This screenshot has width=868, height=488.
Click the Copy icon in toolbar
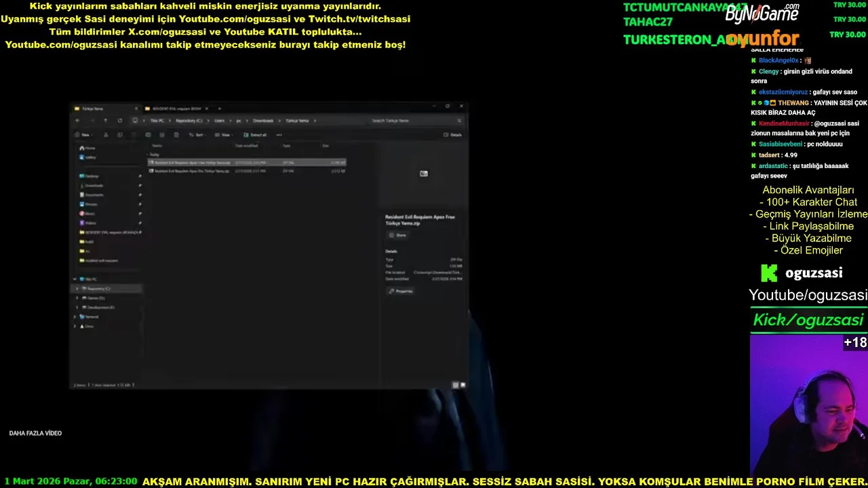pos(120,135)
